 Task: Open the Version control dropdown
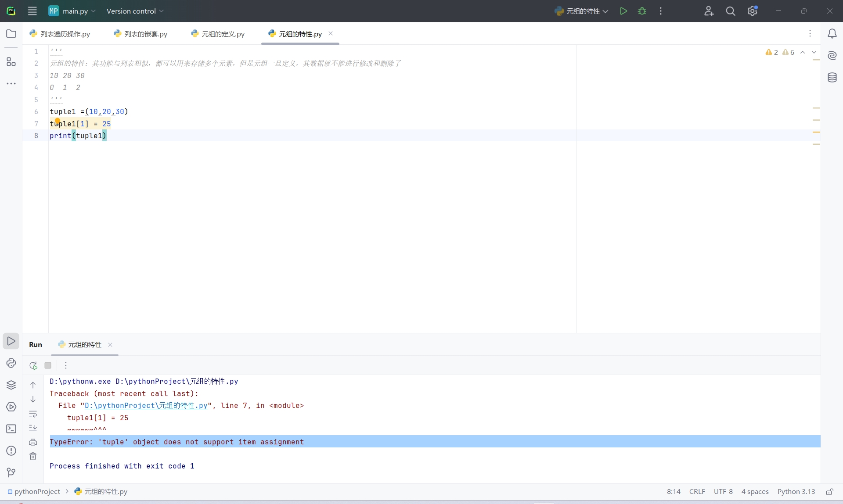pos(135,11)
